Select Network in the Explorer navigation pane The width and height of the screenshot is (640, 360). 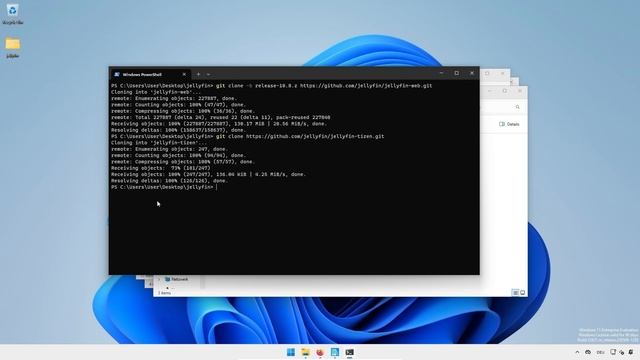(176, 279)
